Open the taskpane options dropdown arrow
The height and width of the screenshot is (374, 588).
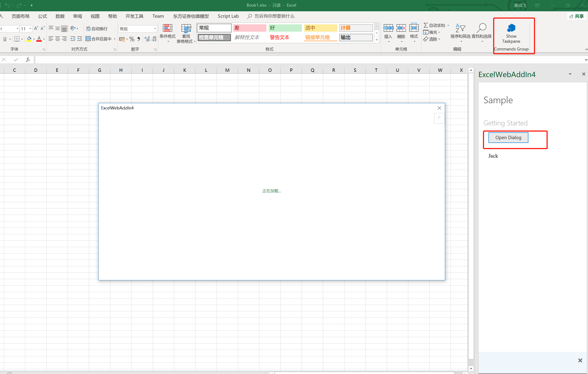tap(570, 74)
